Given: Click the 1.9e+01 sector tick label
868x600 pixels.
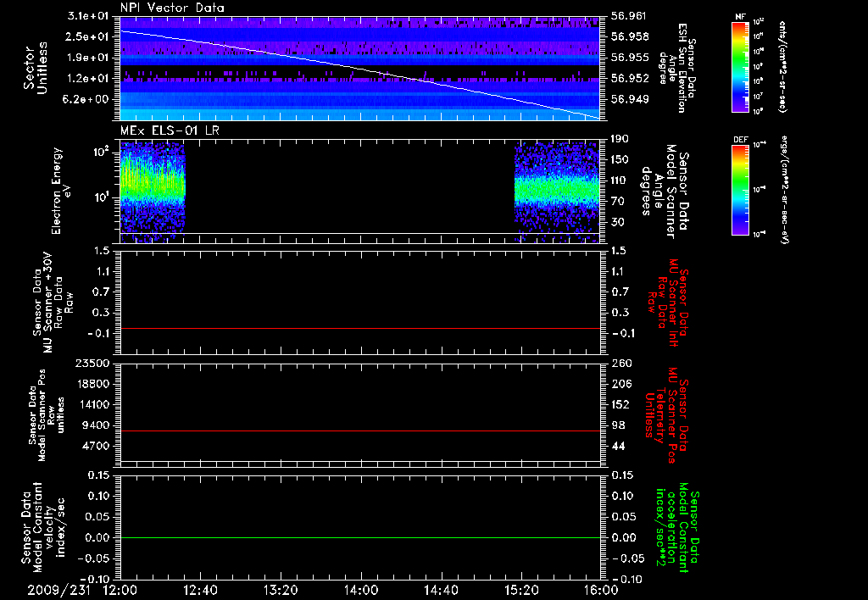Looking at the screenshot, I should (x=88, y=58).
